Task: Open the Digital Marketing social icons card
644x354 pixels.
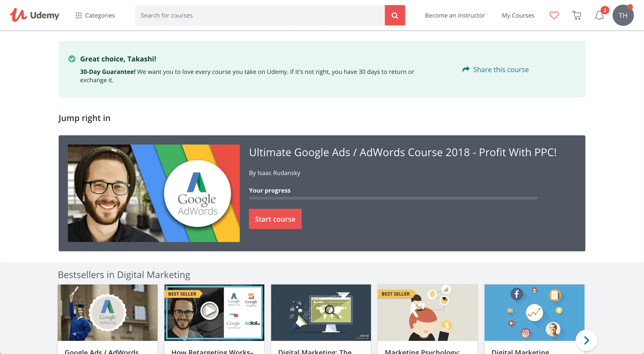Action: (x=535, y=319)
